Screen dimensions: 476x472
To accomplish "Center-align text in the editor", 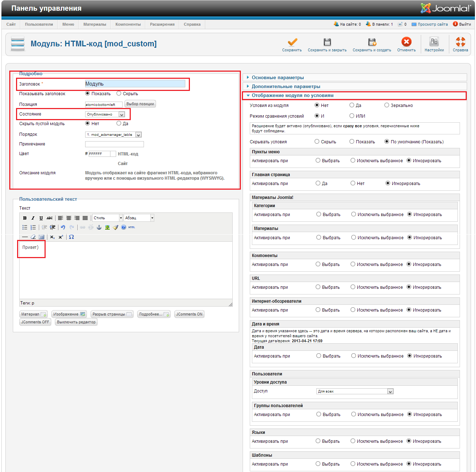I will (x=69, y=218).
